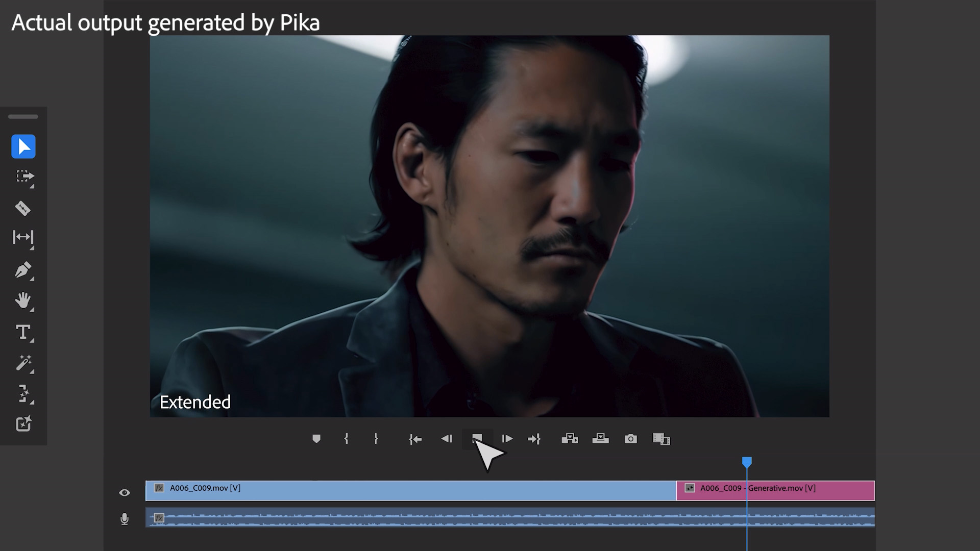Select the Track Select Forward tool
Viewport: 980px width, 551px height.
tap(23, 177)
